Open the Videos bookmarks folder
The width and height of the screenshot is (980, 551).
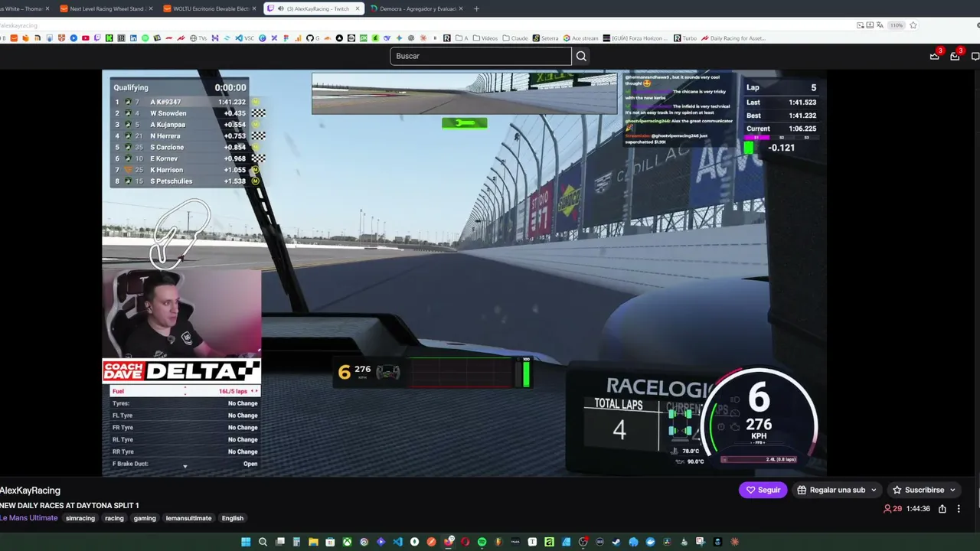pos(485,38)
